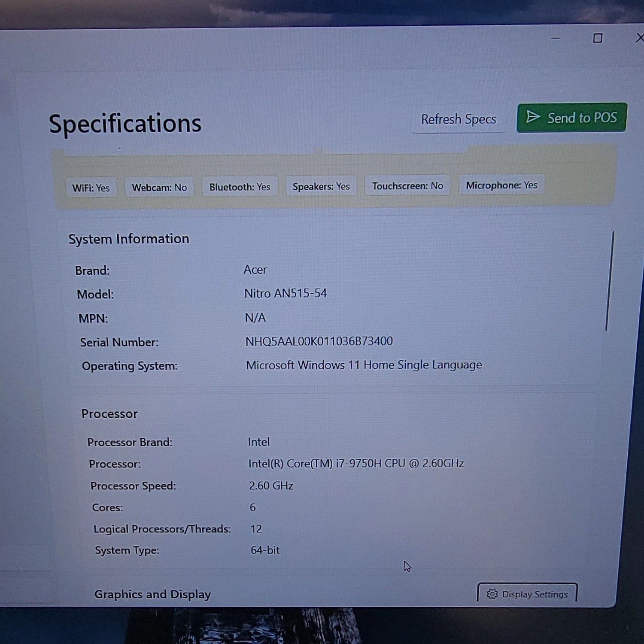Click the Send to POS button
This screenshot has width=644, height=644.
tap(572, 117)
